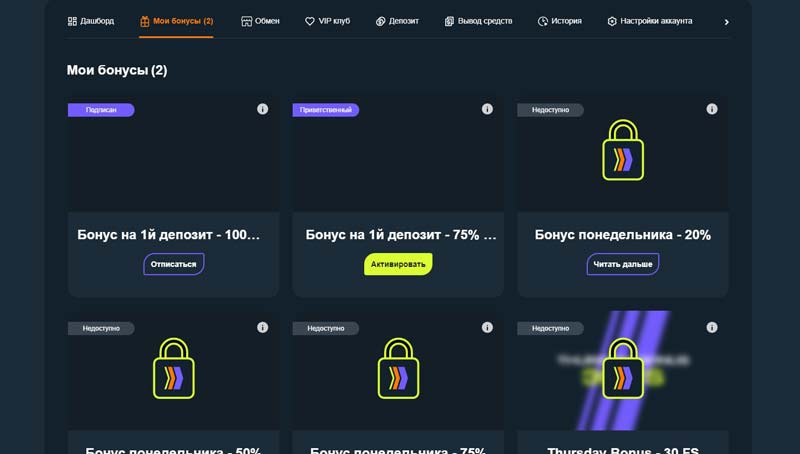
Task: Click info icon on Monday 20% bonus card
Action: [x=712, y=109]
